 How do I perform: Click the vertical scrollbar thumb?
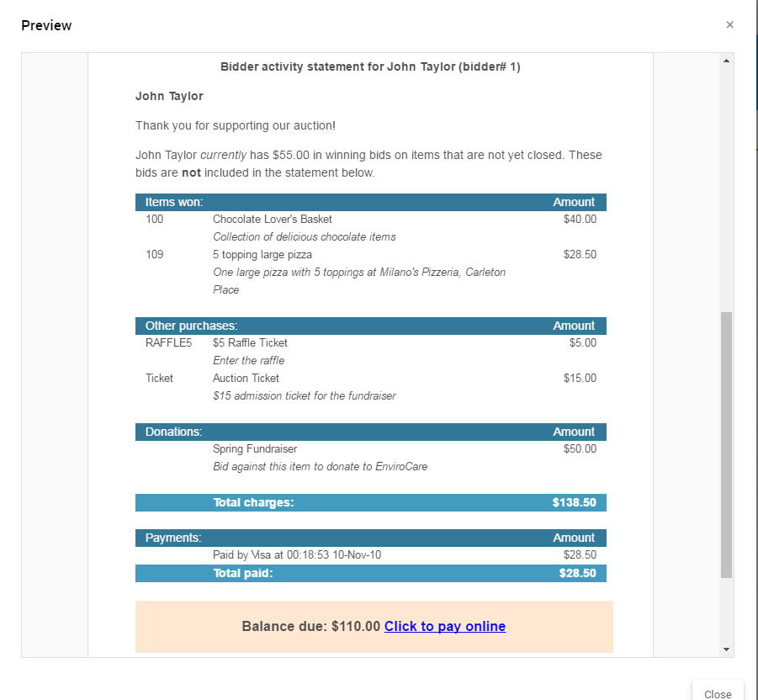click(x=726, y=444)
